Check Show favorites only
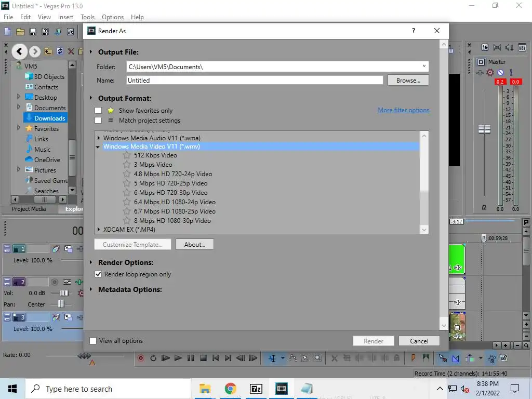This screenshot has height=399, width=532. (x=98, y=110)
